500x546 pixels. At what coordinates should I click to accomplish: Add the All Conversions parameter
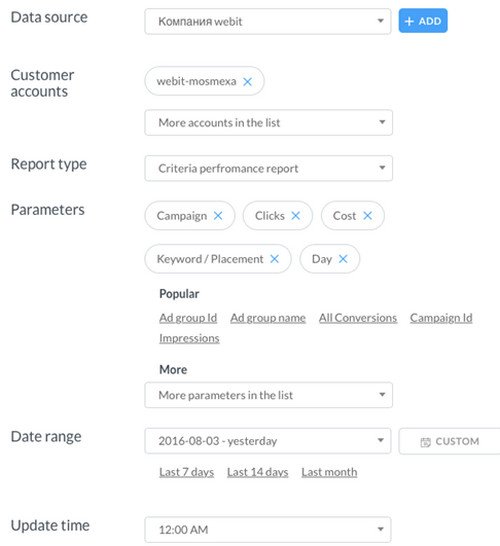point(358,318)
